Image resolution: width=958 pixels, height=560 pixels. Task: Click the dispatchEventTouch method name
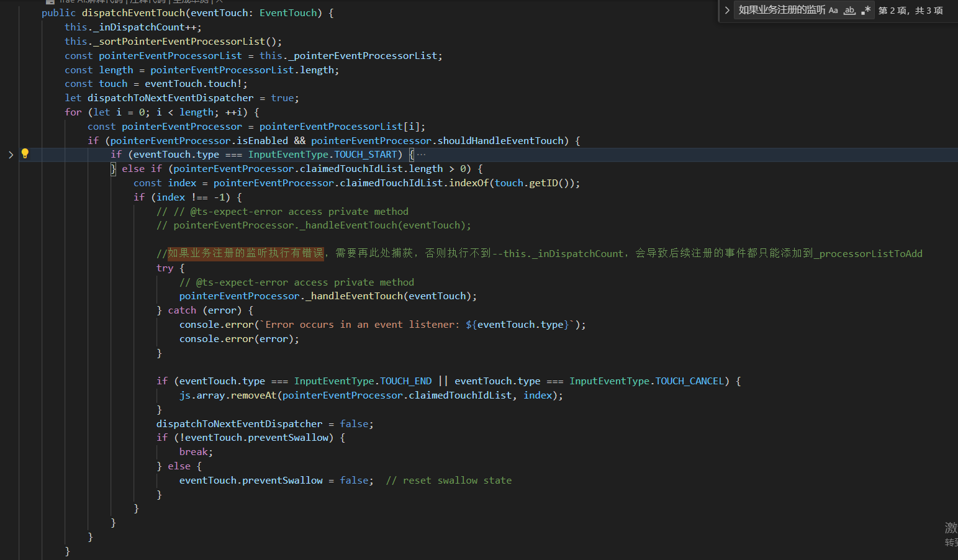(133, 13)
